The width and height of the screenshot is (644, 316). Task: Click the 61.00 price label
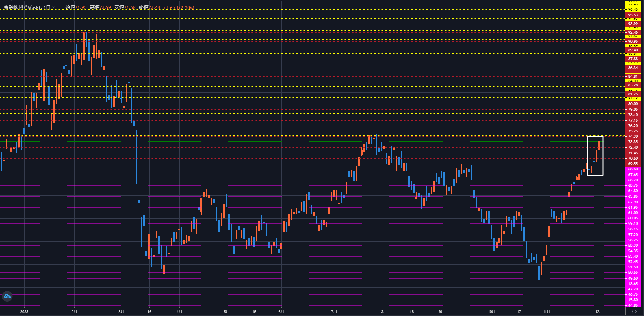pos(633,213)
